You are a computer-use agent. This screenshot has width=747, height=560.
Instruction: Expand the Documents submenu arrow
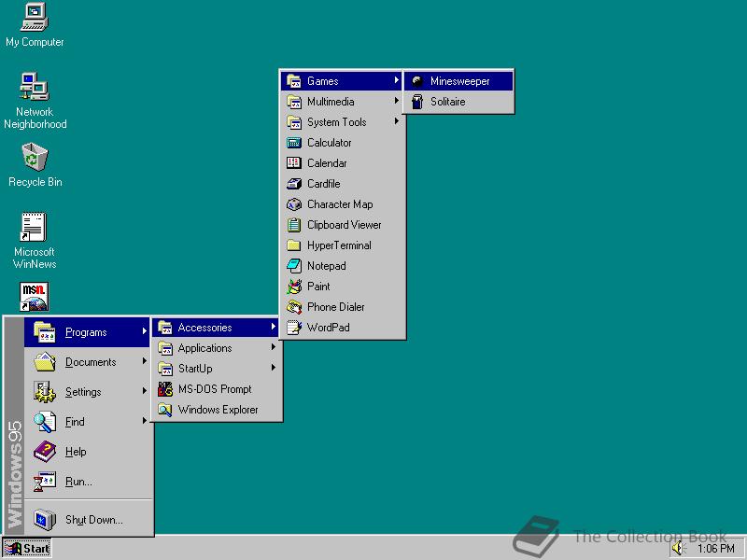pyautogui.click(x=145, y=361)
